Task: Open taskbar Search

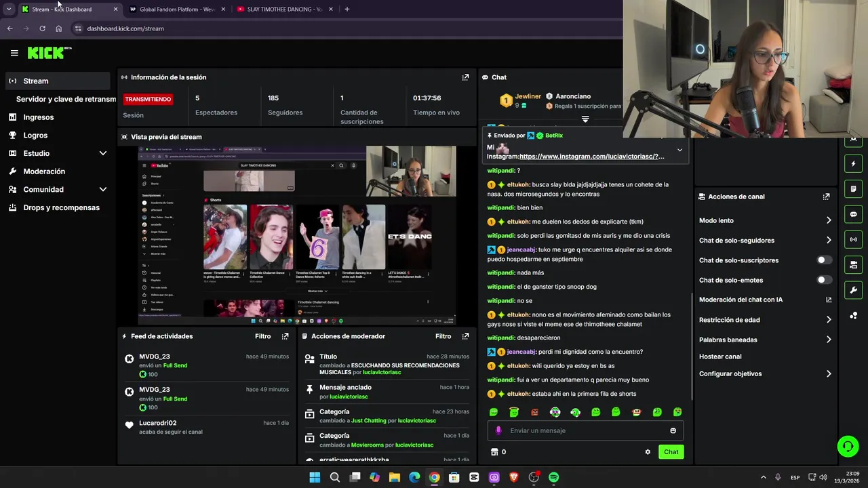Action: coord(334,477)
